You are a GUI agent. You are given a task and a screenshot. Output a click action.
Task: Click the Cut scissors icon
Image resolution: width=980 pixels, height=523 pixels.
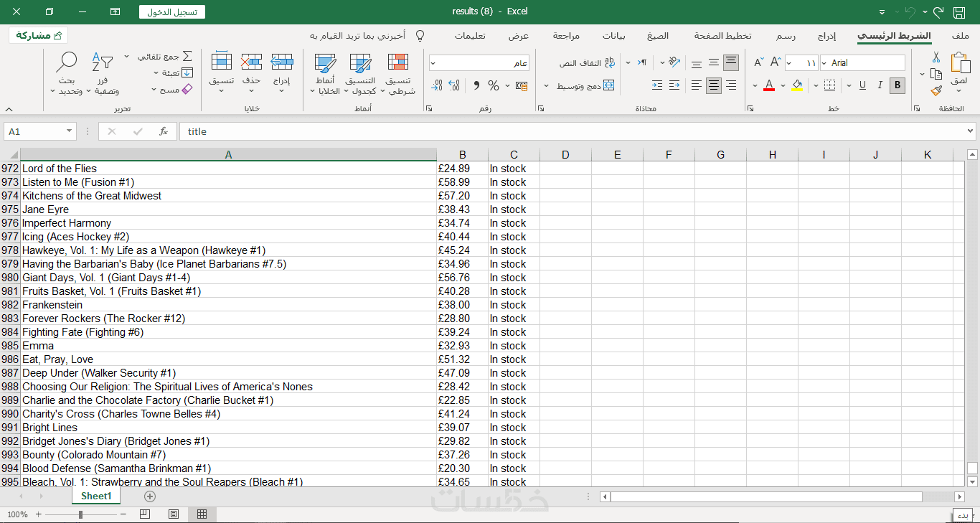pos(936,57)
